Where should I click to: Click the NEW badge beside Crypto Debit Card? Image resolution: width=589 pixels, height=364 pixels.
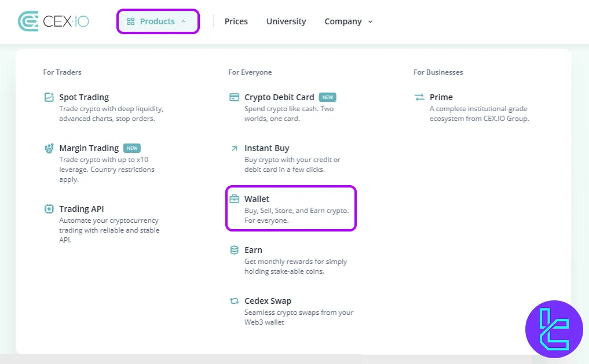(328, 97)
